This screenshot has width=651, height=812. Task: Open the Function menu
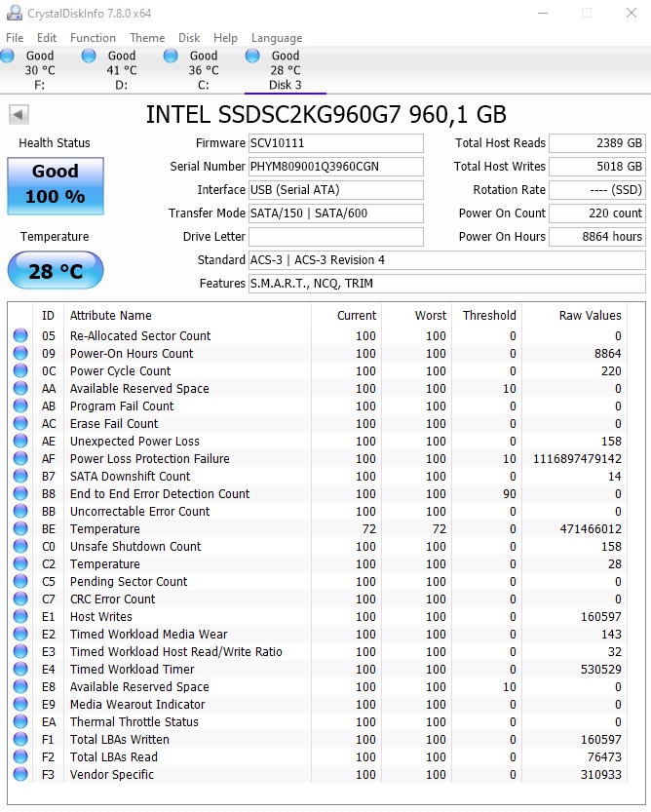click(x=93, y=38)
